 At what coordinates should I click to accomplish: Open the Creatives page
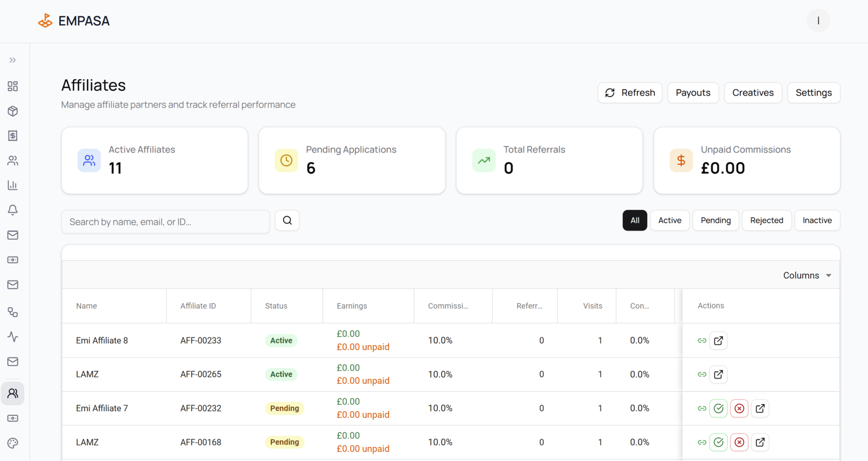(x=753, y=93)
